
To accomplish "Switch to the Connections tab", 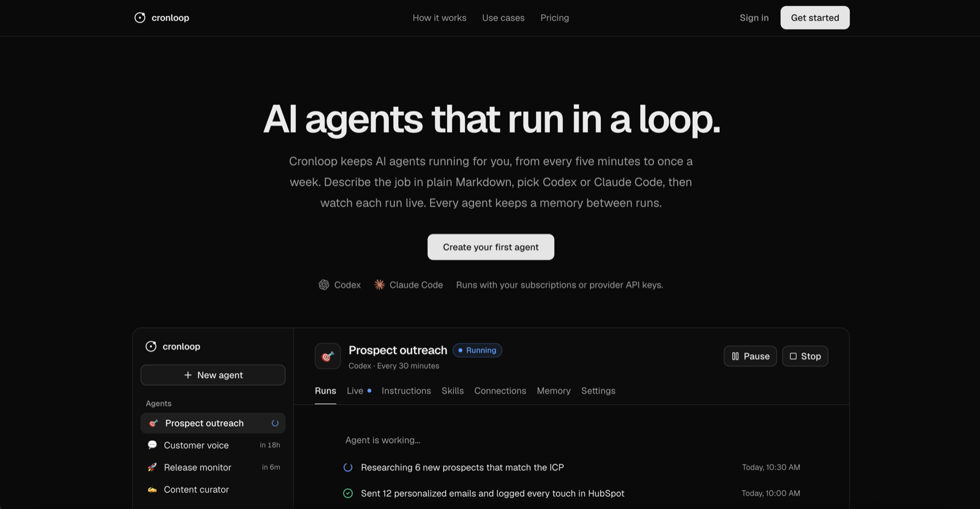I will tap(500, 391).
